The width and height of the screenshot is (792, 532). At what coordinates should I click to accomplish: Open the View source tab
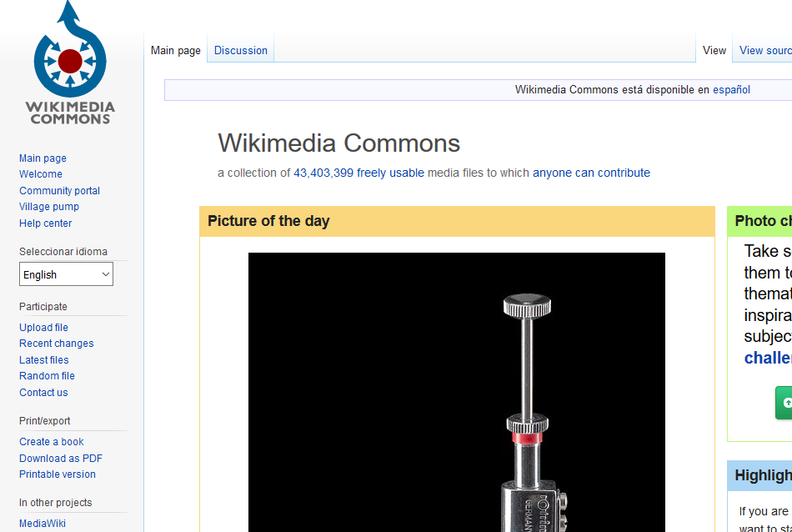pyautogui.click(x=765, y=51)
